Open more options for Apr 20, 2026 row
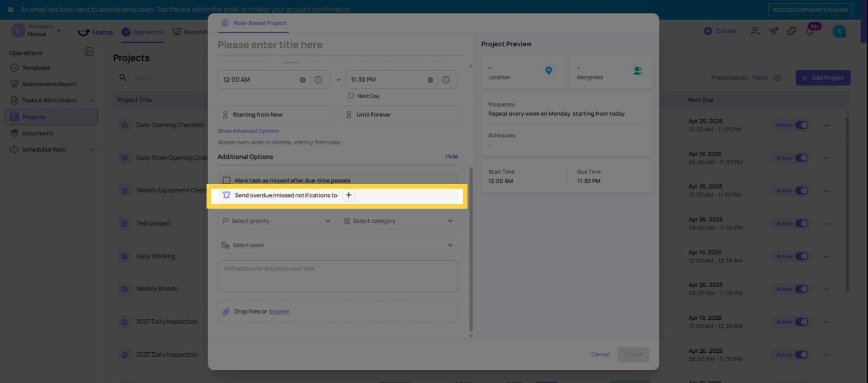The image size is (868, 383). (x=826, y=126)
